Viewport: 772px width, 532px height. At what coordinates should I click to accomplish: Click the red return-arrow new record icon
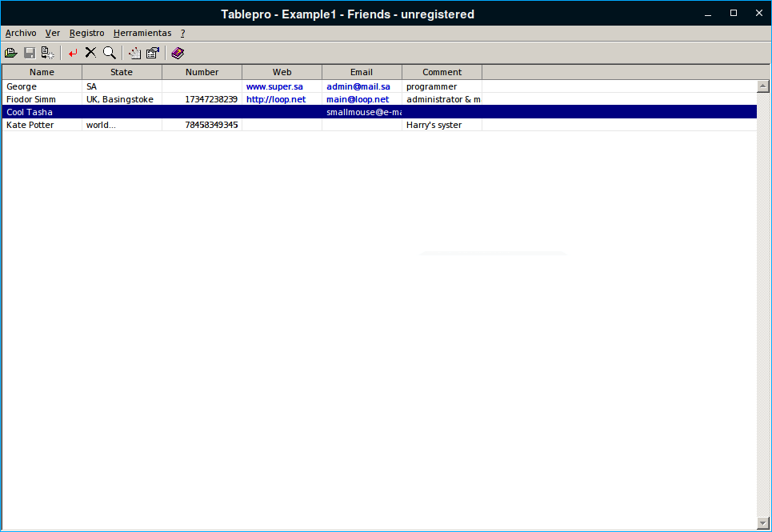click(73, 53)
